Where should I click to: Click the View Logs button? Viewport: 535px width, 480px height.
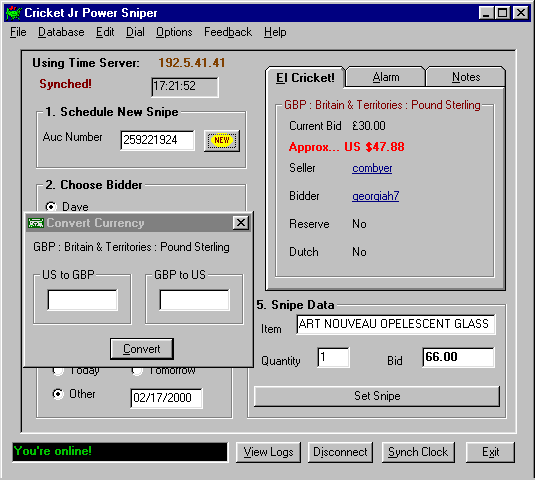point(268,452)
